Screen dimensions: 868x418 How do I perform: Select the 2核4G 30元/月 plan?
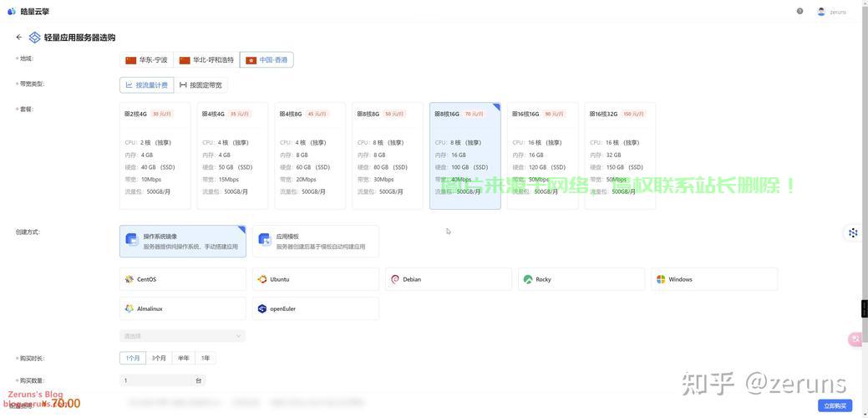(x=155, y=155)
